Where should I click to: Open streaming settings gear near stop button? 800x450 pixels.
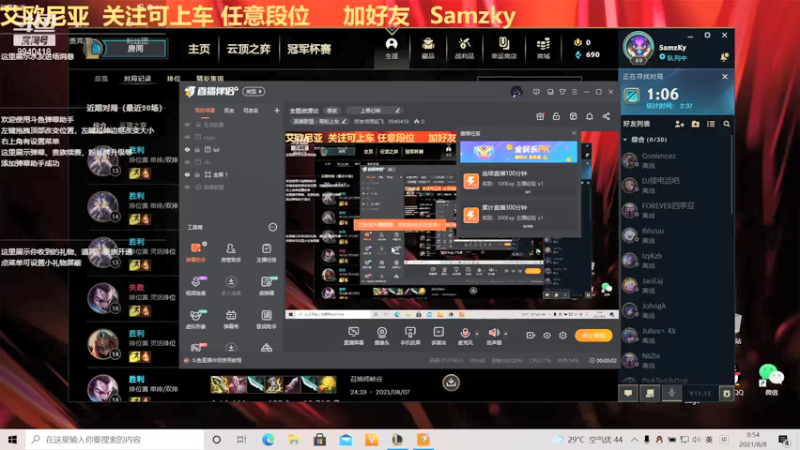(563, 336)
